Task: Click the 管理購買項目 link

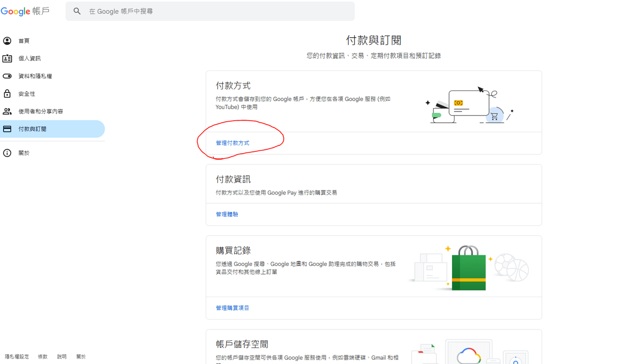Action: [232, 308]
